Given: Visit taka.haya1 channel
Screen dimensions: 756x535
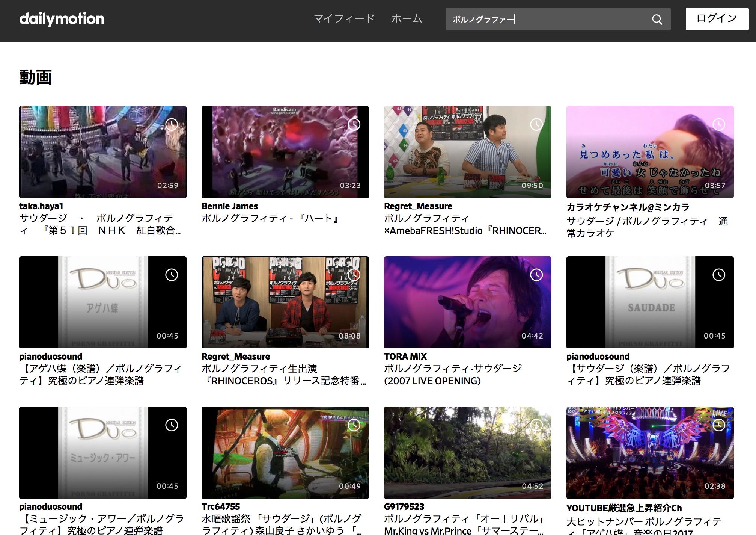Looking at the screenshot, I should pos(41,206).
